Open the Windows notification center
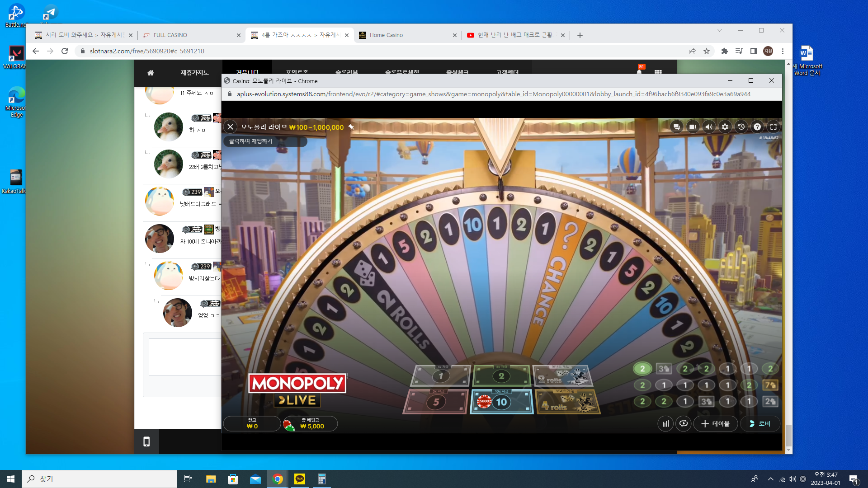868x488 pixels. click(x=854, y=479)
